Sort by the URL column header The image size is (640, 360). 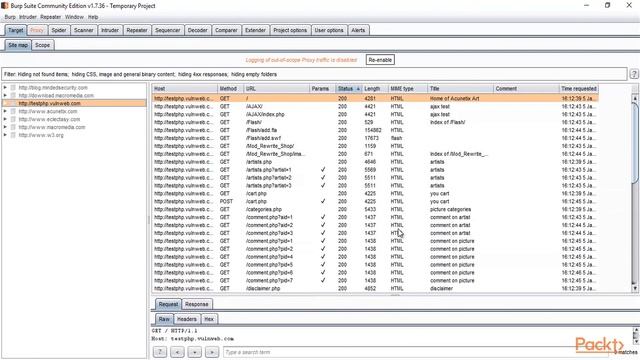[x=277, y=89]
